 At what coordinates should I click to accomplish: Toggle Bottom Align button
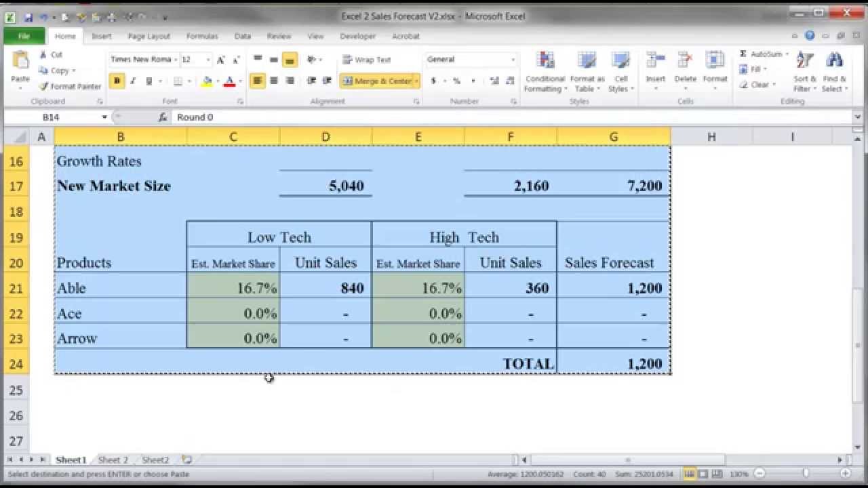290,60
